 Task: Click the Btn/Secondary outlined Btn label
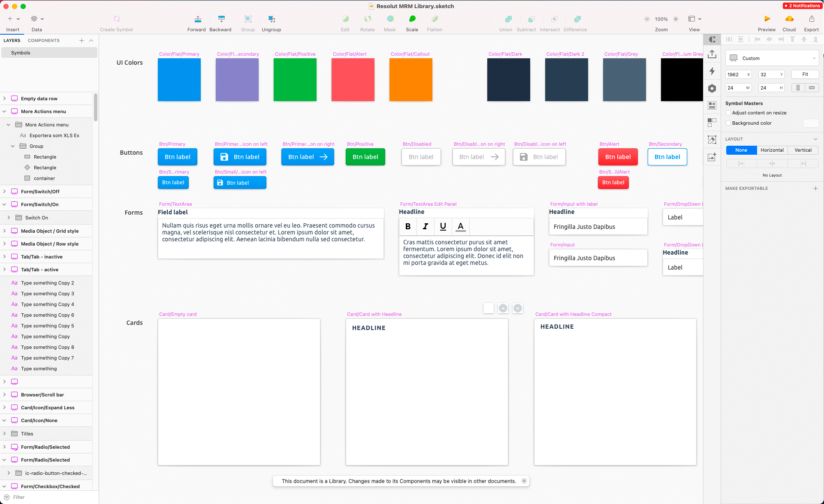pos(667,157)
